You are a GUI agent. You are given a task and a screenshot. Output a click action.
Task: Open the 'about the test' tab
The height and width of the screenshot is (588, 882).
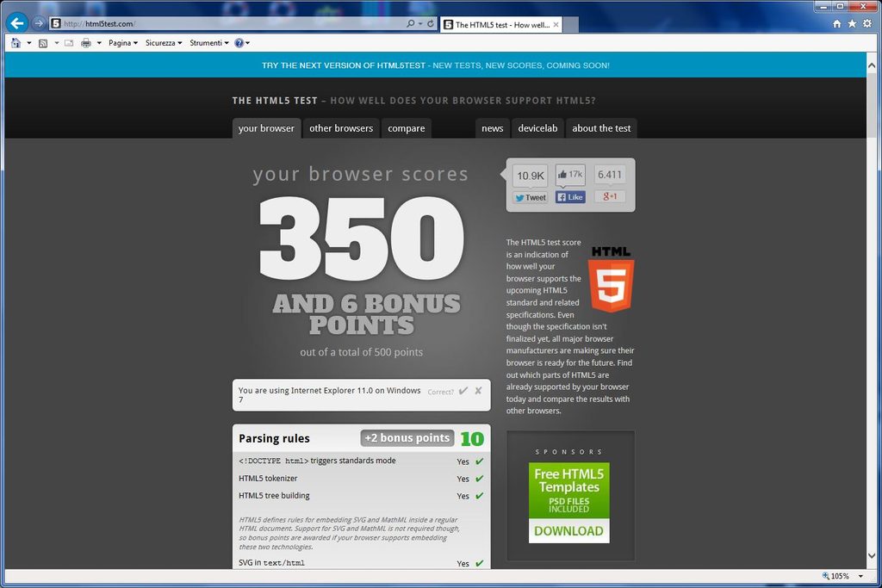tap(601, 128)
